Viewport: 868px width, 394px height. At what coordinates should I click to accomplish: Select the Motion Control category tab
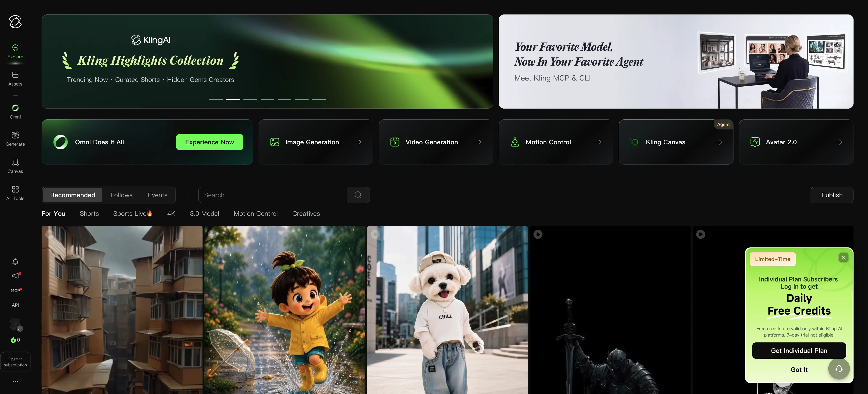click(256, 213)
